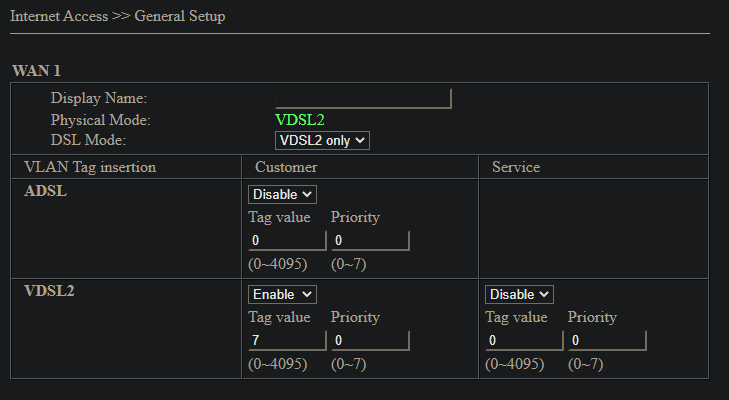Focus the ADSL Customer Tag value field
Screen dimensions: 729x400
287,241
